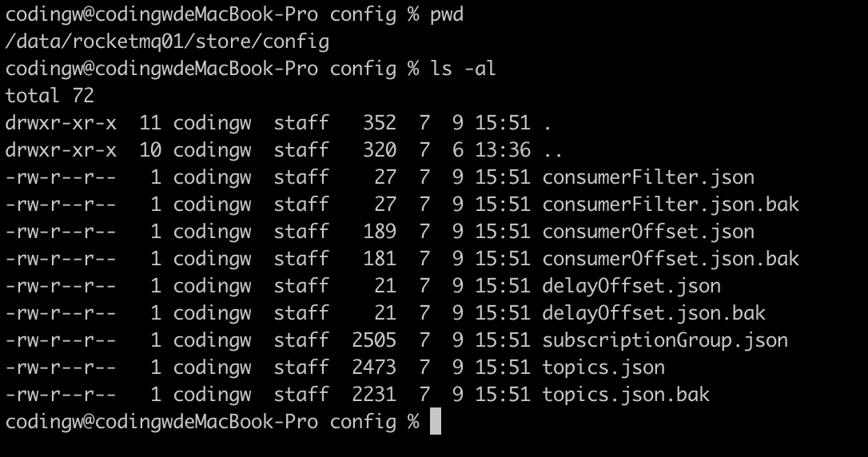Click the drwxr-xr-x permissions on the first directory row
Screen dimensions: 868x457
click(x=61, y=123)
